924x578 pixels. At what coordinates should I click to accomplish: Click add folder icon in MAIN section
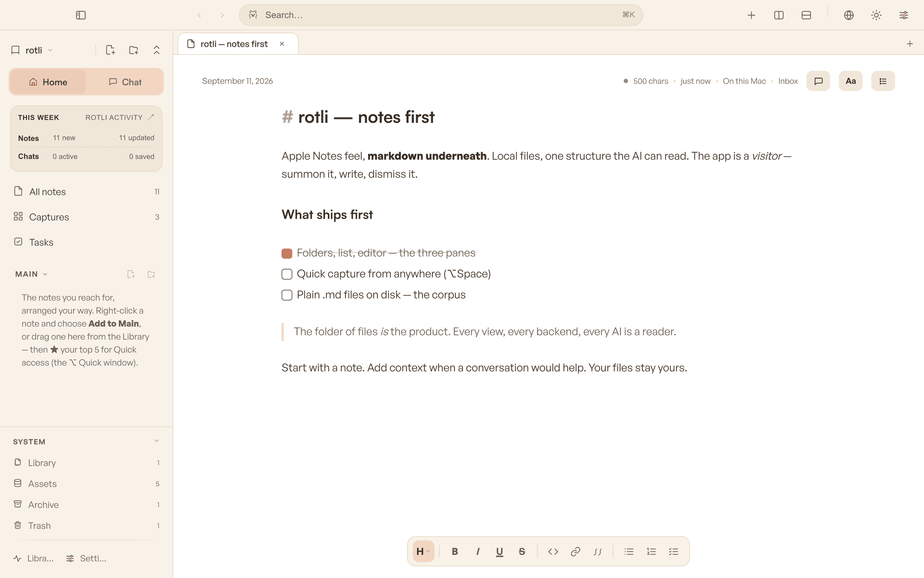151,274
